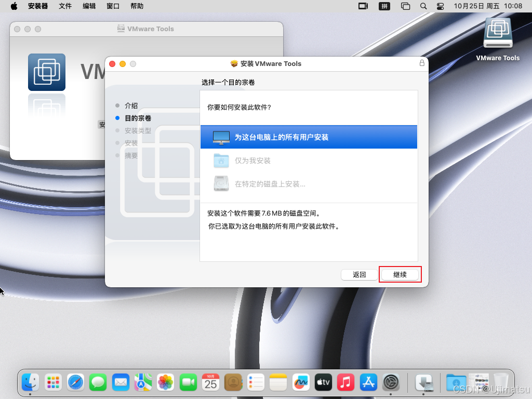Open Launchpad in the Dock

coord(53,383)
